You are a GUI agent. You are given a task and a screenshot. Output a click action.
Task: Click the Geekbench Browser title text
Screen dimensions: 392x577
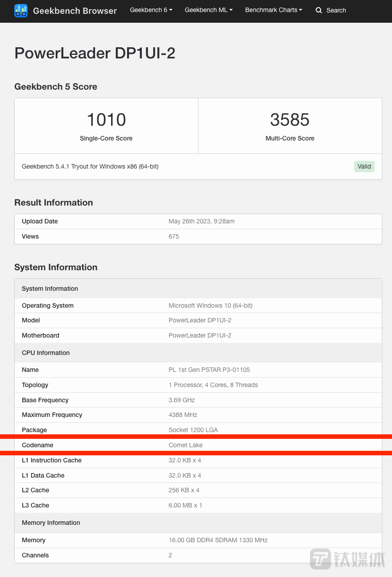(x=75, y=11)
